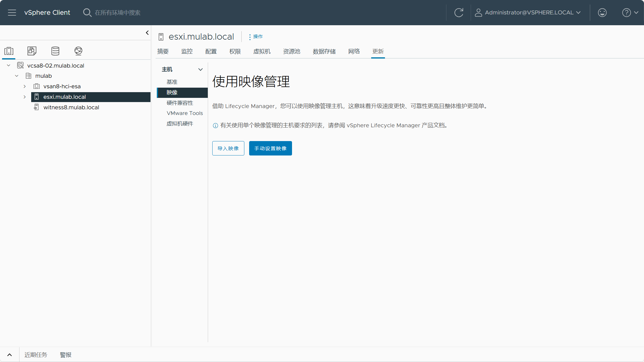The image size is (644, 362).
Task: Open the 配置 tab
Action: [211, 51]
